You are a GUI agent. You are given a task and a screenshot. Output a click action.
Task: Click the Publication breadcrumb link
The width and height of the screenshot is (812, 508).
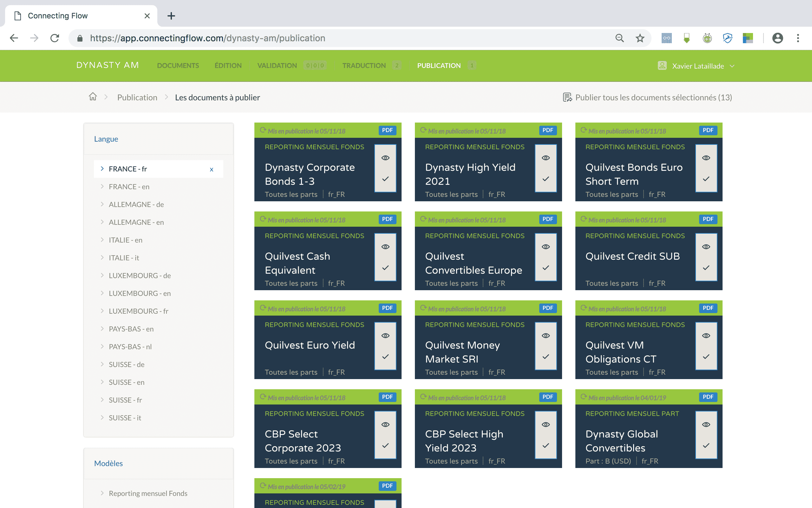click(x=137, y=97)
